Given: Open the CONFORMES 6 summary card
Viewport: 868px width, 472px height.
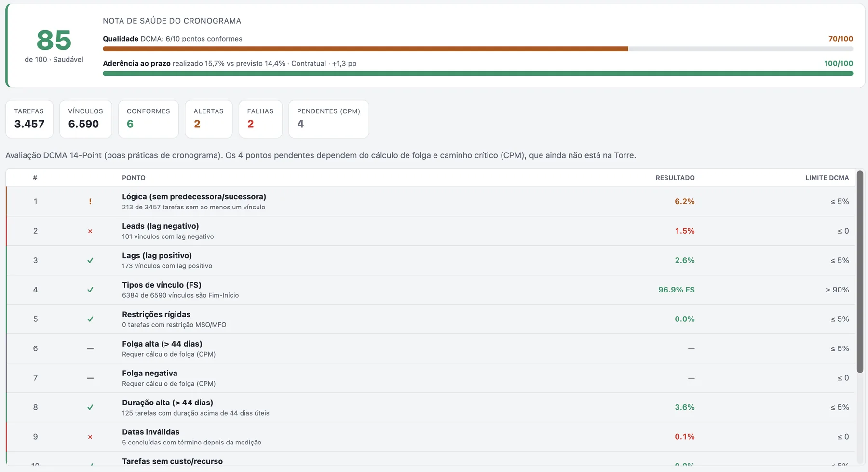Looking at the screenshot, I should point(149,119).
